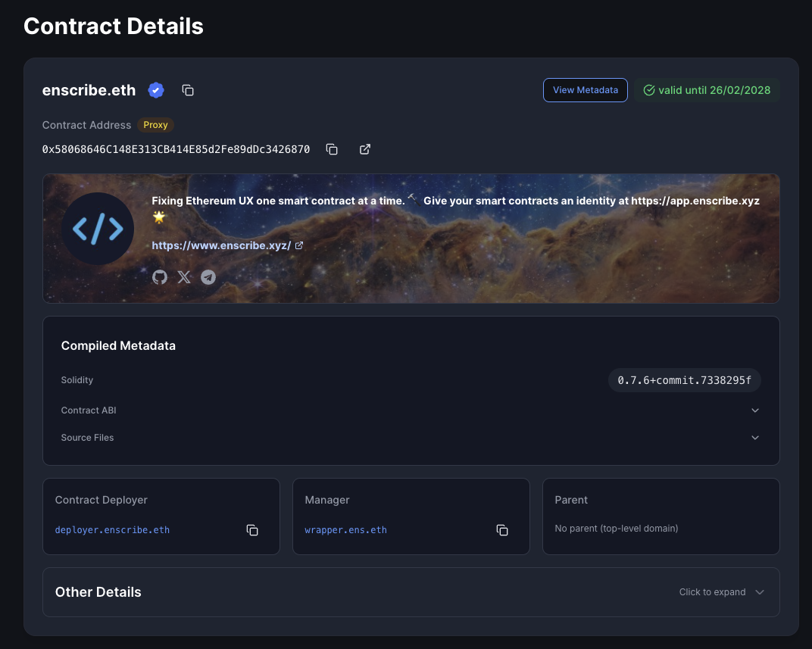Copy deployer.enscribe.eth address
This screenshot has height=649, width=812.
click(x=252, y=530)
